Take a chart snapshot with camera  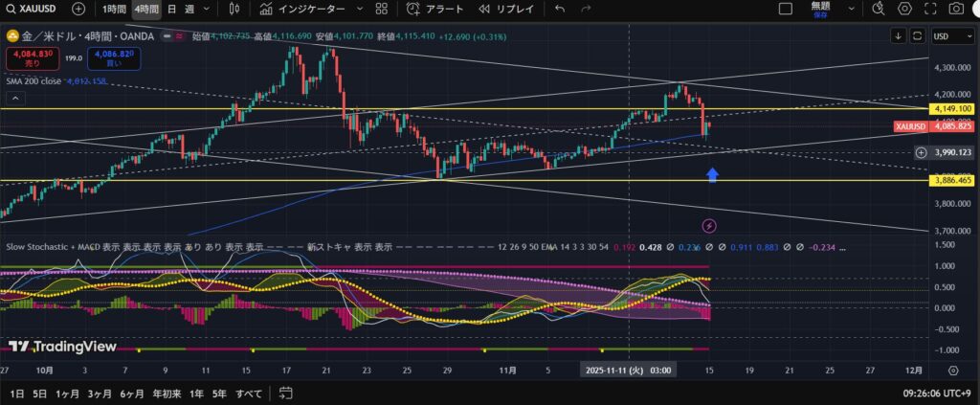click(956, 9)
